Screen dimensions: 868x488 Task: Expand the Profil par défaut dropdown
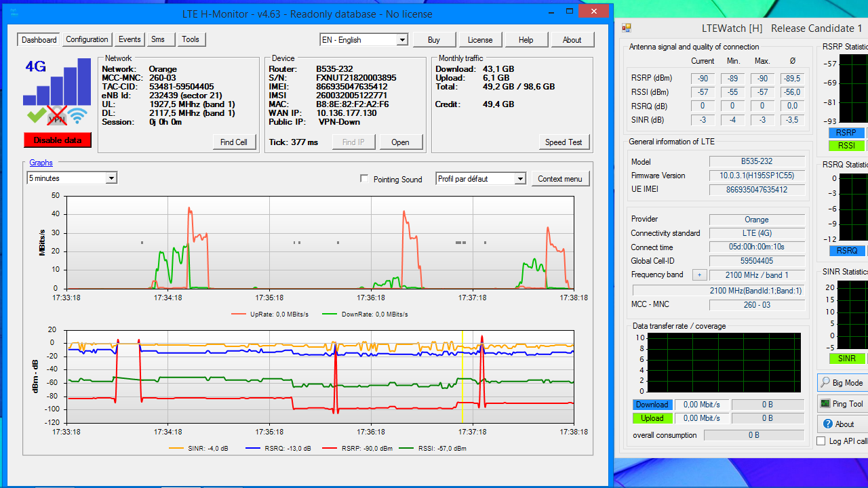[x=481, y=178]
